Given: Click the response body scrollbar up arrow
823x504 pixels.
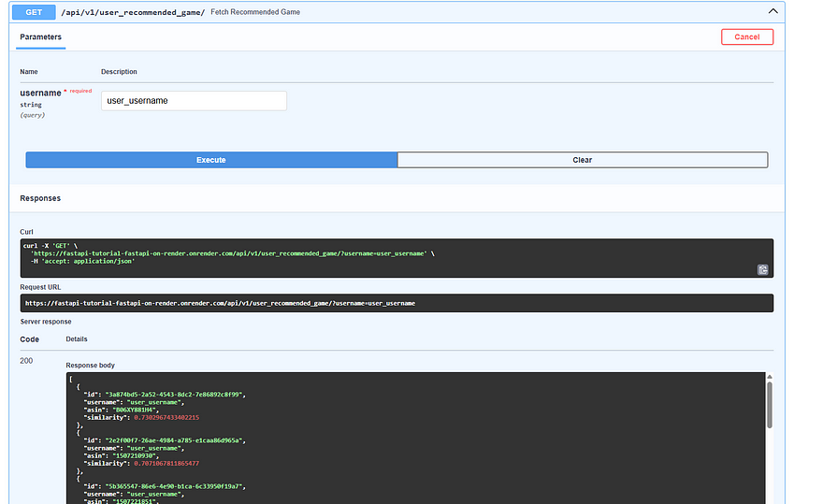Looking at the screenshot, I should click(x=770, y=380).
